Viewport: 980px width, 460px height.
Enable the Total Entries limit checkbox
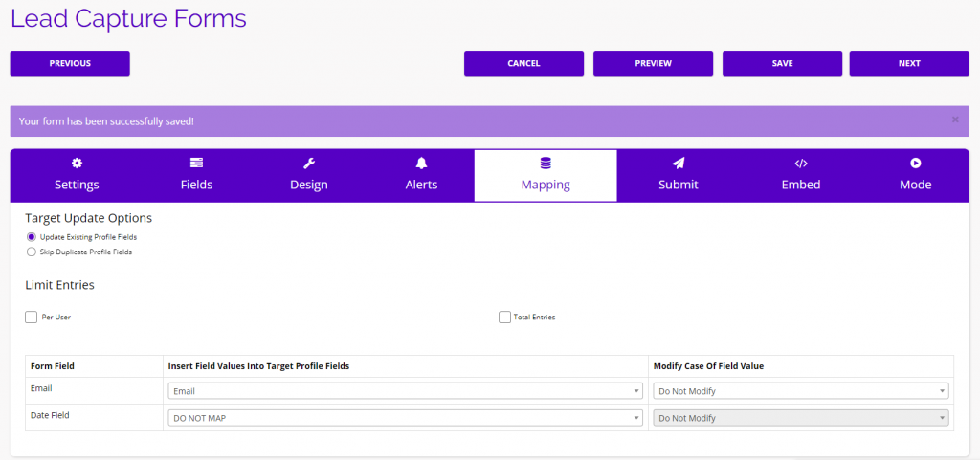pos(505,318)
